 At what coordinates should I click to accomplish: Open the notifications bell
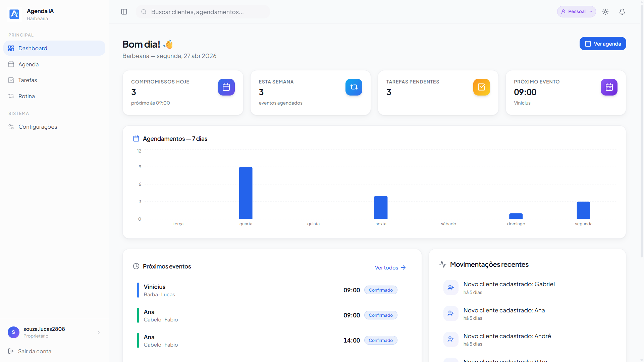coord(622,12)
